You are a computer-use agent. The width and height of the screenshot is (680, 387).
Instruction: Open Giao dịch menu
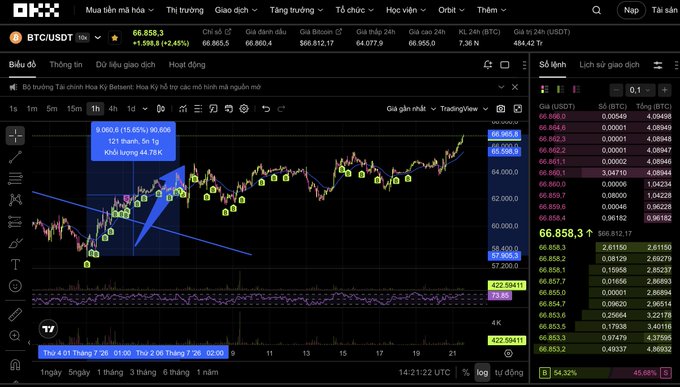(x=236, y=10)
